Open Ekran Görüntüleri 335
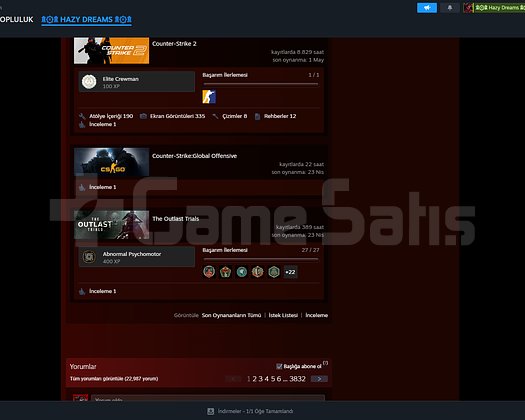This screenshot has width=525, height=420. coord(177,116)
